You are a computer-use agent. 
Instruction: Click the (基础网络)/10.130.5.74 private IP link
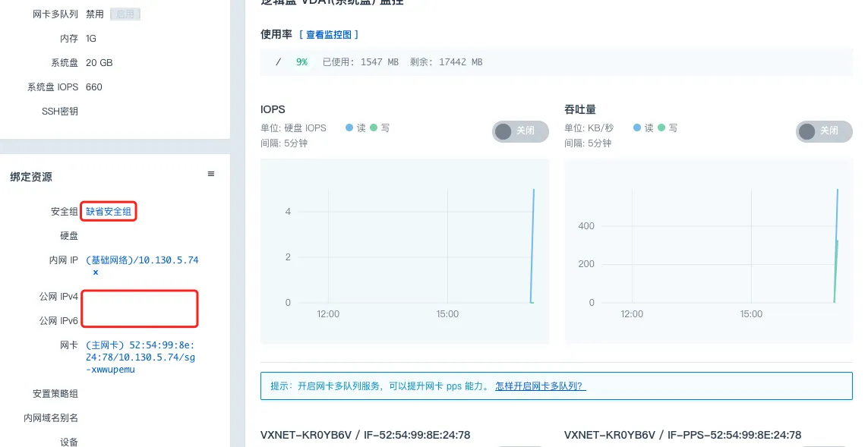point(142,260)
